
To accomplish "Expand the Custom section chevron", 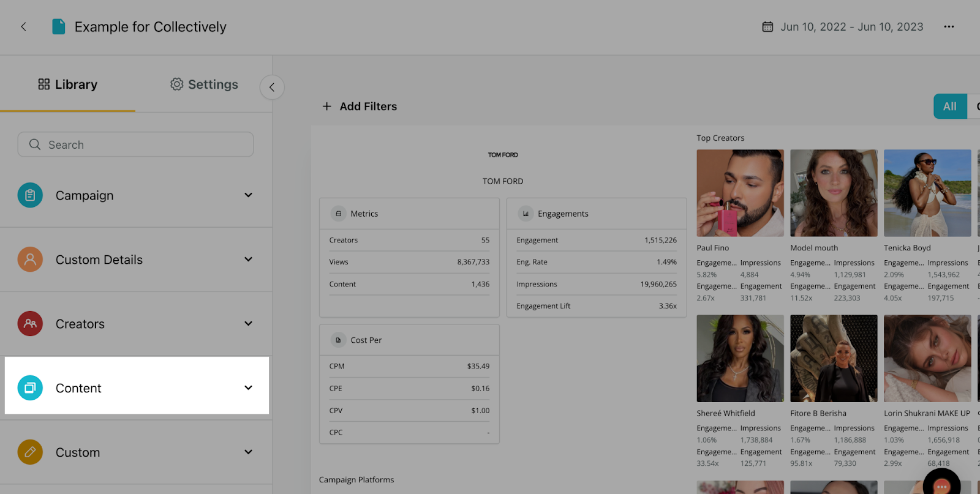I will 249,452.
